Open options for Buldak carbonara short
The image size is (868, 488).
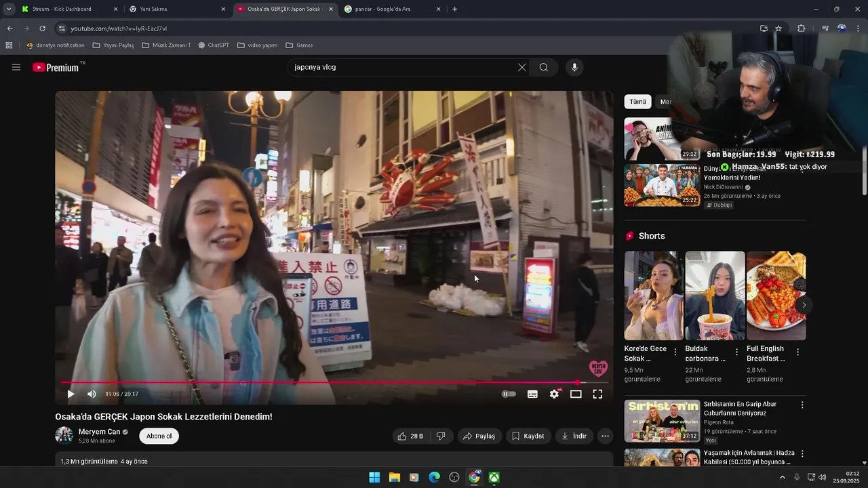[x=736, y=352]
